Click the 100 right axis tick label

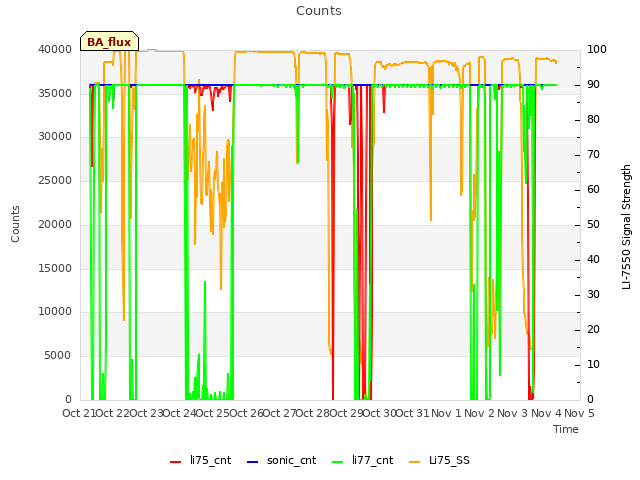597,49
